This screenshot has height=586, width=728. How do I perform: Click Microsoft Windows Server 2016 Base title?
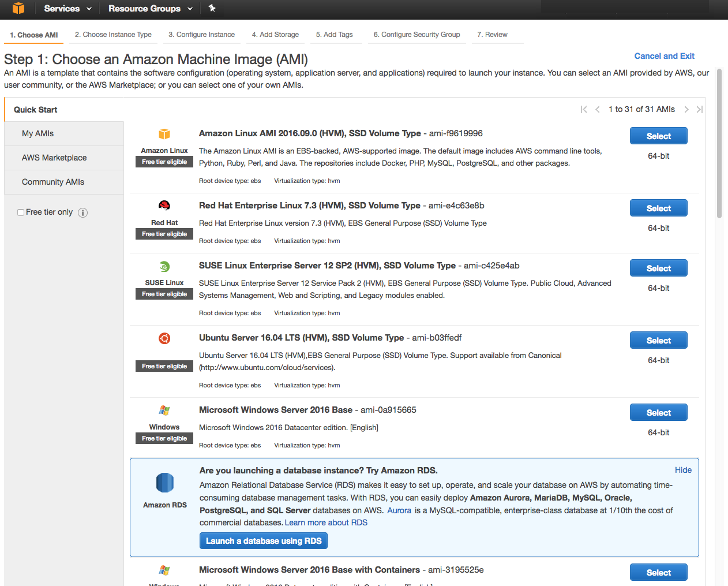(276, 410)
